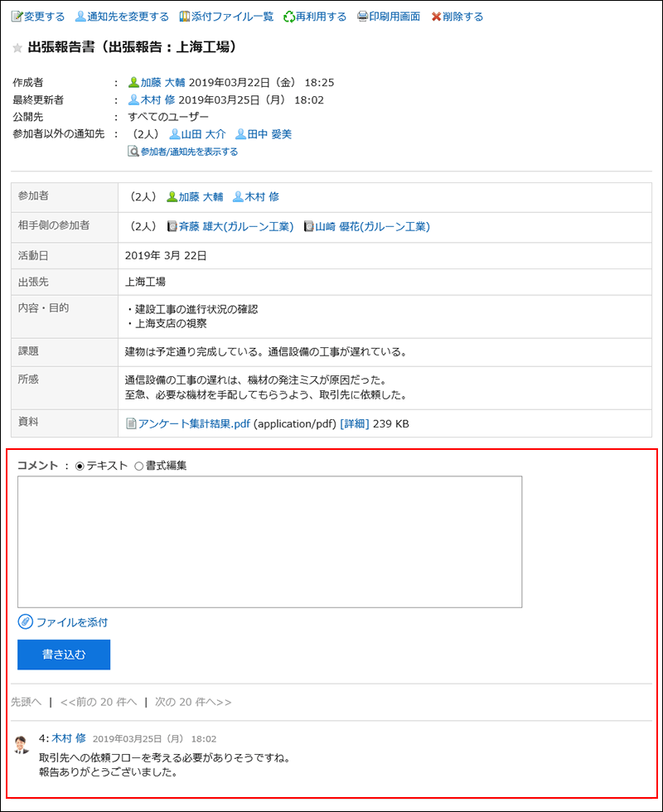
Task: Open 通知先を変更する link
Action: (128, 17)
